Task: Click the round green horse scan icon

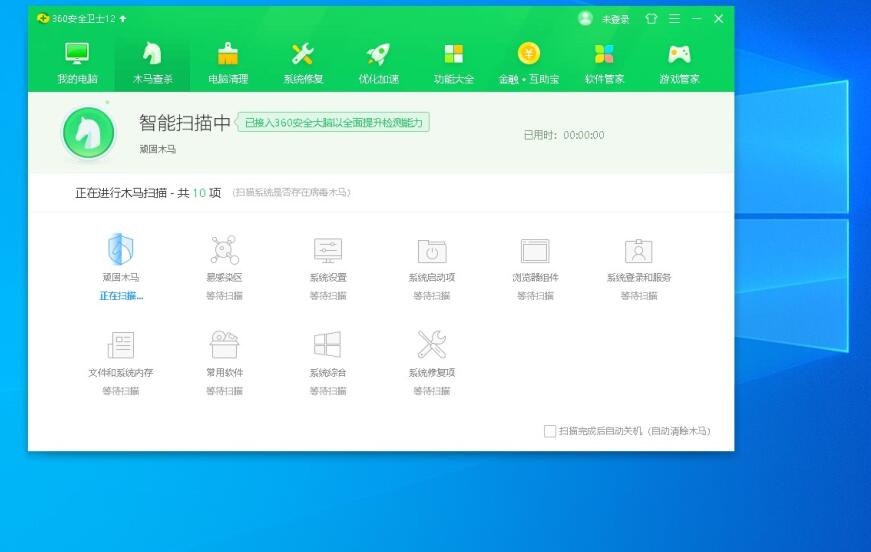Action: tap(88, 133)
